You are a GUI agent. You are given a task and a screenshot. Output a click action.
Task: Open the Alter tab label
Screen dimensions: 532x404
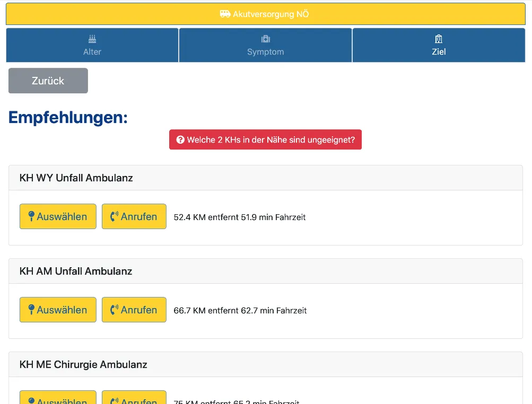[92, 52]
